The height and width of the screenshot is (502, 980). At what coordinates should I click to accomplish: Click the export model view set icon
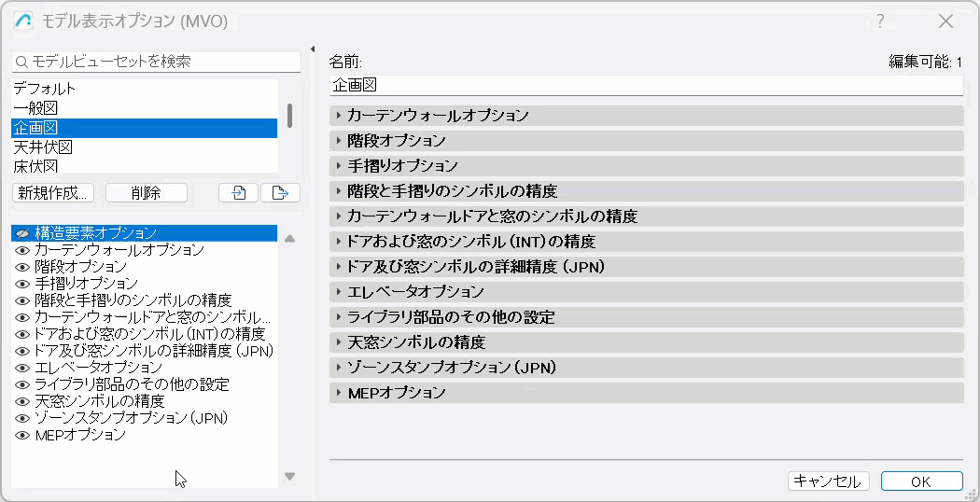click(x=280, y=192)
